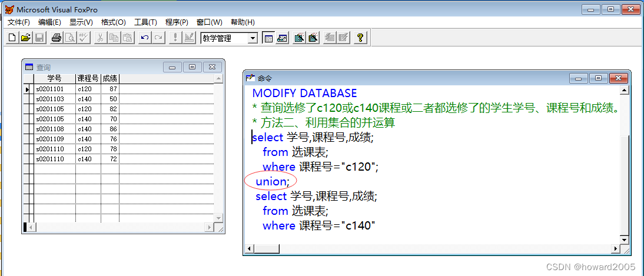Viewport: 644px width, 276px height.
Task: Click the Redo arrow icon
Action: click(158, 38)
